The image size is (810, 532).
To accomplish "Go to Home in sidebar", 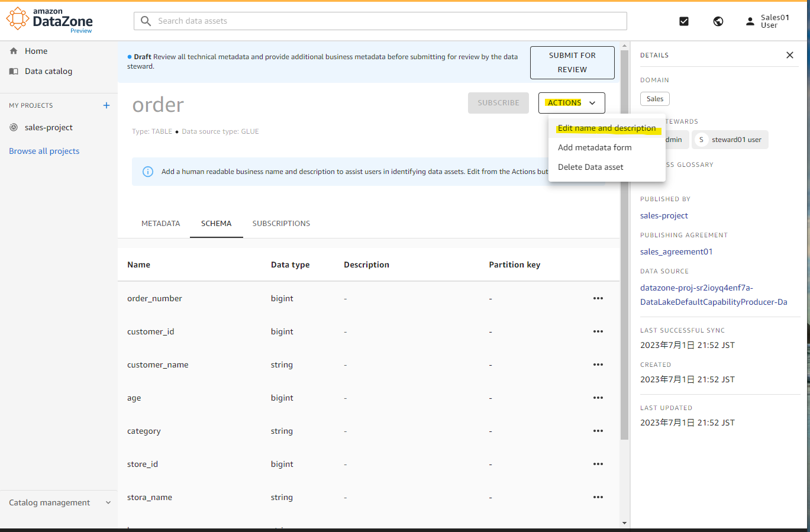I will pyautogui.click(x=36, y=51).
